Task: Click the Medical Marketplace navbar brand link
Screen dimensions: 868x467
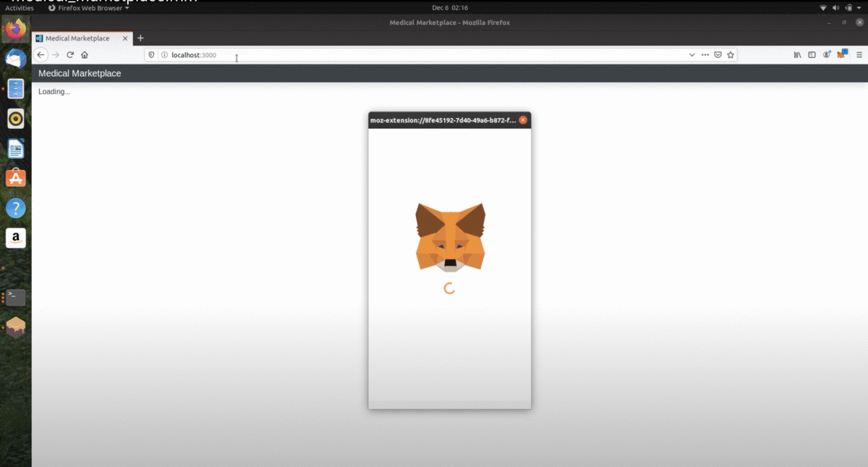Action: 80,73
